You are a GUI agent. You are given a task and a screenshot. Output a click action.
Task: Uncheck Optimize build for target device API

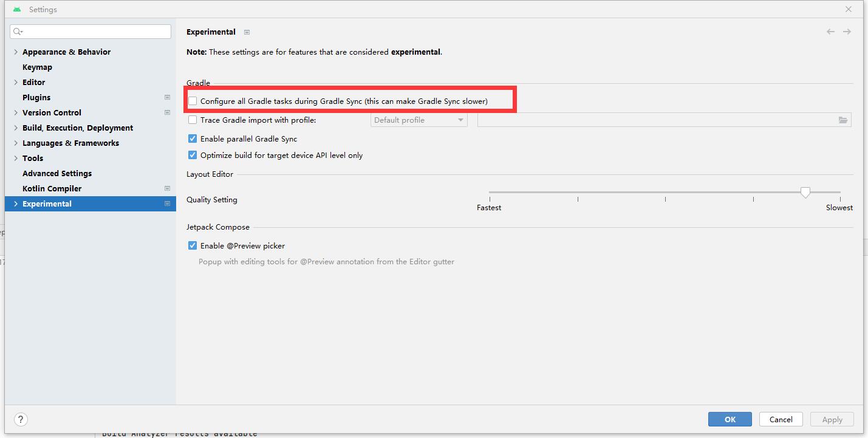pyautogui.click(x=193, y=156)
